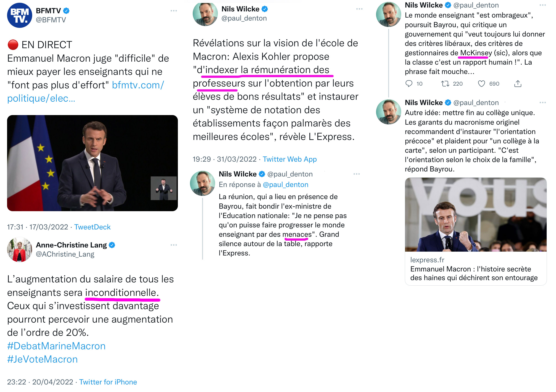Image resolution: width=556 pixels, height=392 pixels.
Task: Click the #DebatMarineMacron hashtag
Action: [56, 346]
